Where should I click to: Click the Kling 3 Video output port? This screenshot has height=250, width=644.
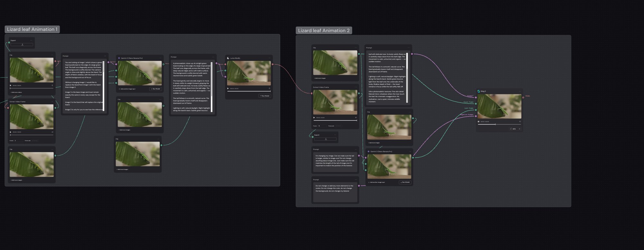click(x=523, y=97)
